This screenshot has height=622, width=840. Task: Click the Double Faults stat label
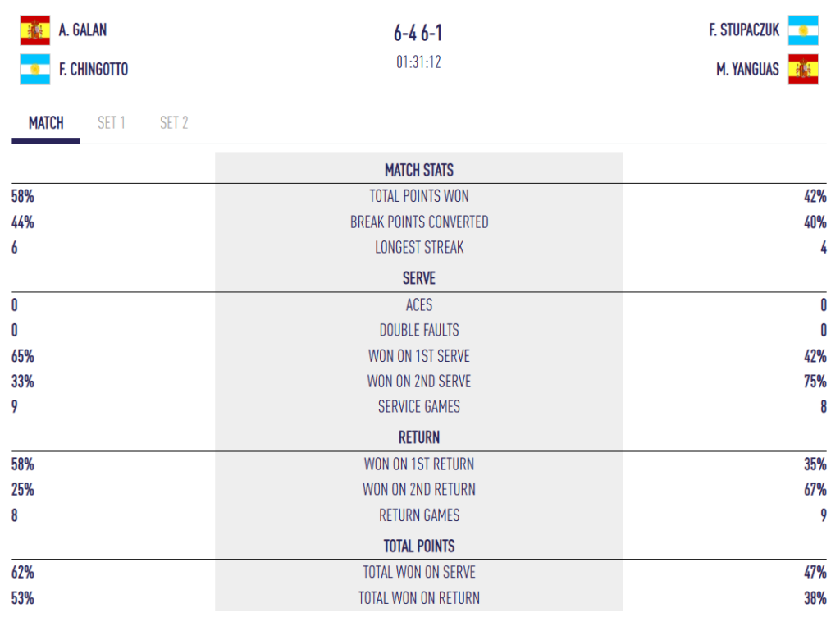419,331
